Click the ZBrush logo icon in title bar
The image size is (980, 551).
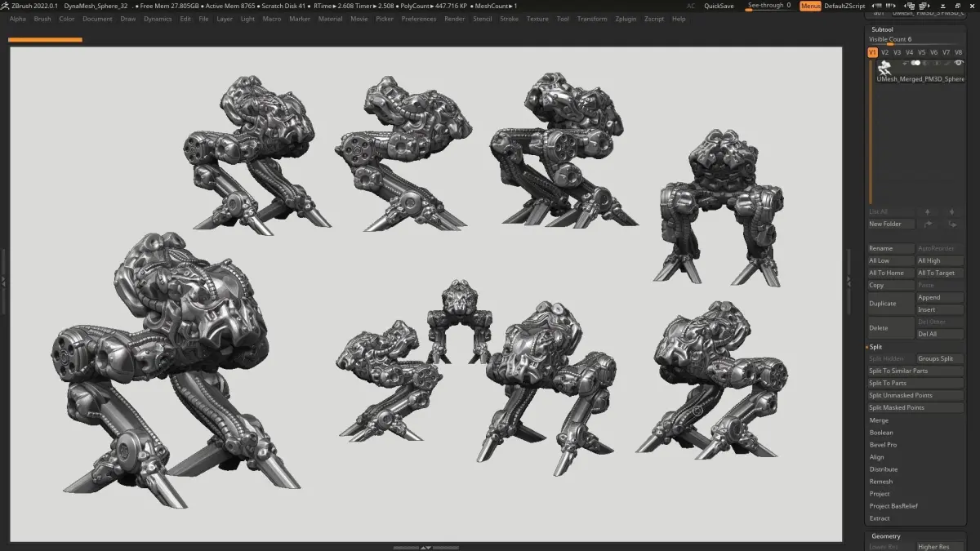(x=6, y=6)
